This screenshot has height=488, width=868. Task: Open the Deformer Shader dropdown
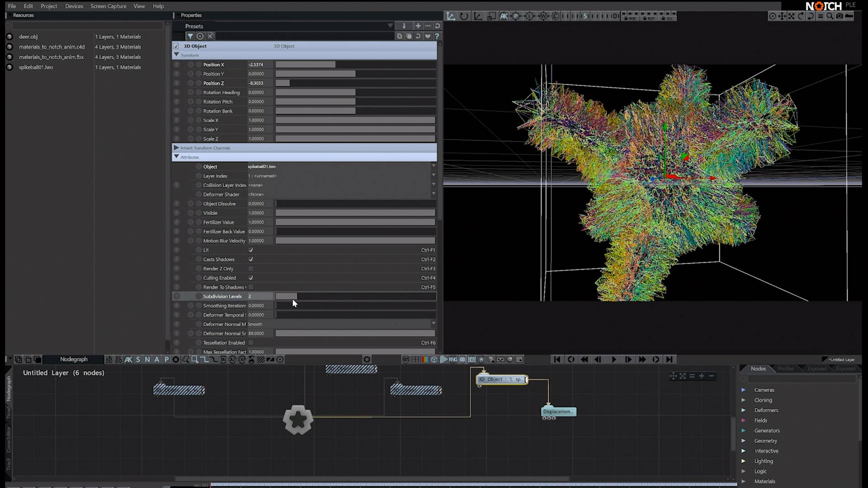pos(342,194)
